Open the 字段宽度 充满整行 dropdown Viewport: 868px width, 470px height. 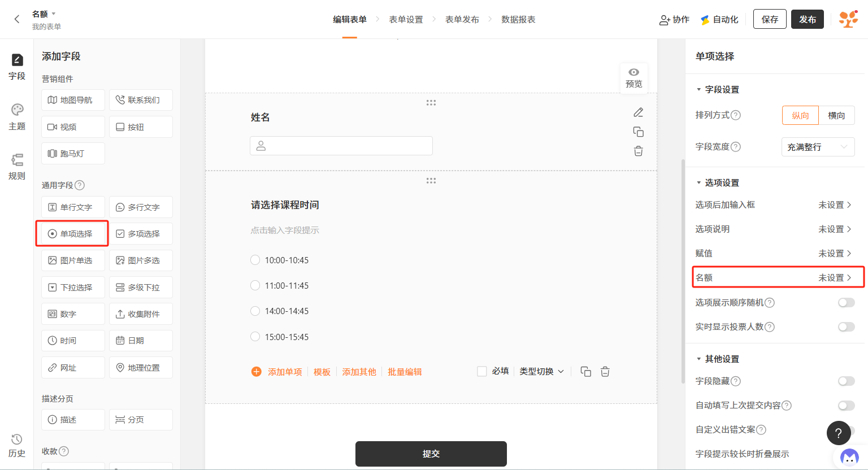click(x=818, y=147)
